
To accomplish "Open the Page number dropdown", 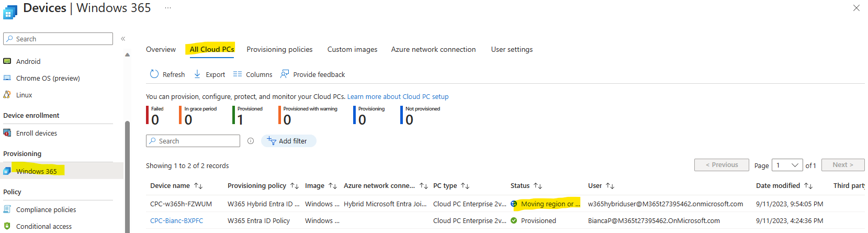I will tap(787, 165).
